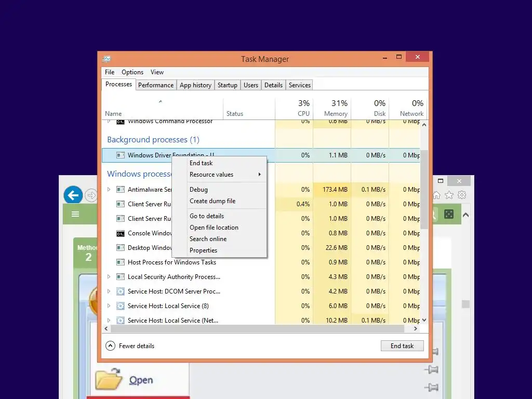This screenshot has height=399, width=532.
Task: Click the favorites star icon in the browser
Action: [449, 195]
